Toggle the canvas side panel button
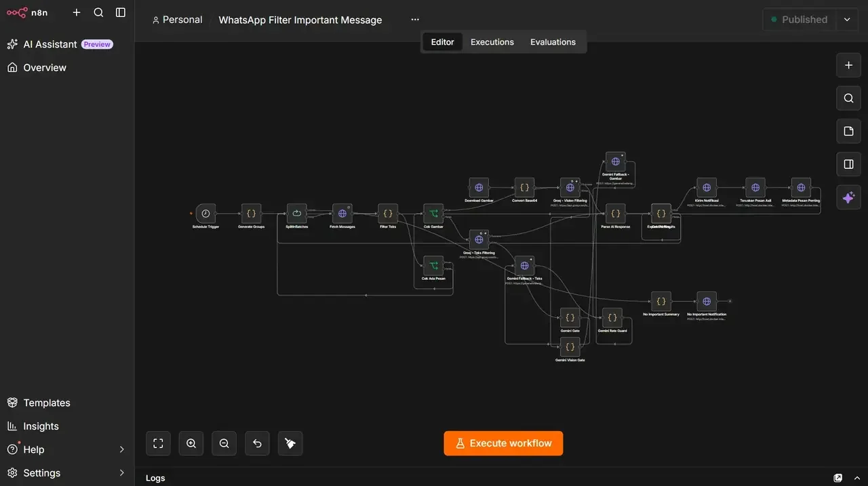This screenshot has width=868, height=486. (x=848, y=164)
